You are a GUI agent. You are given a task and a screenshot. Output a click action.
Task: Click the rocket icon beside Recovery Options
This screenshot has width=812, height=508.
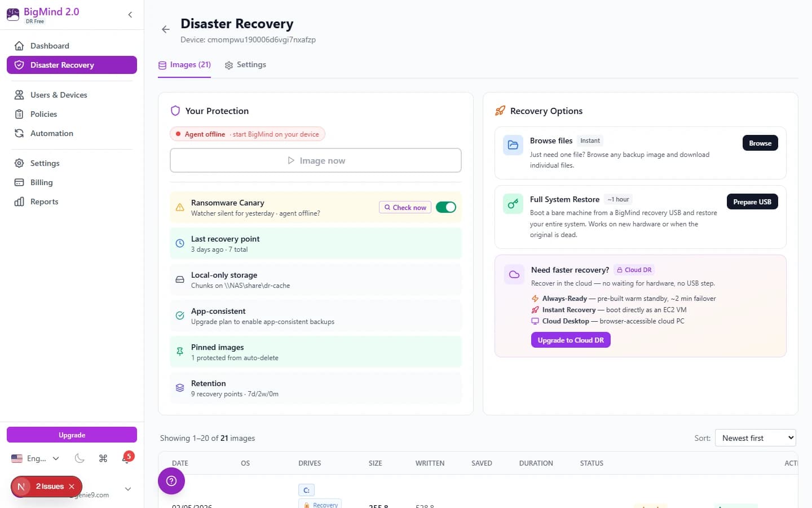click(500, 111)
